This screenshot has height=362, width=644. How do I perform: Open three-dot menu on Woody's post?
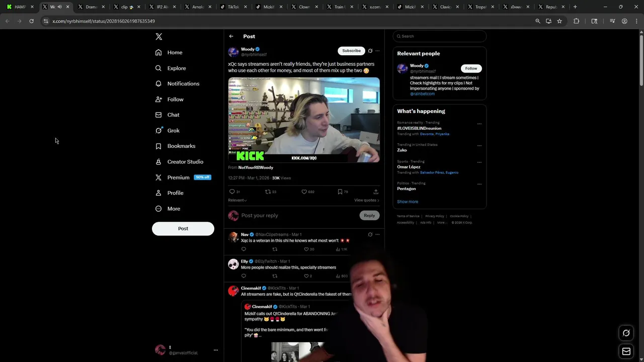pyautogui.click(x=377, y=51)
